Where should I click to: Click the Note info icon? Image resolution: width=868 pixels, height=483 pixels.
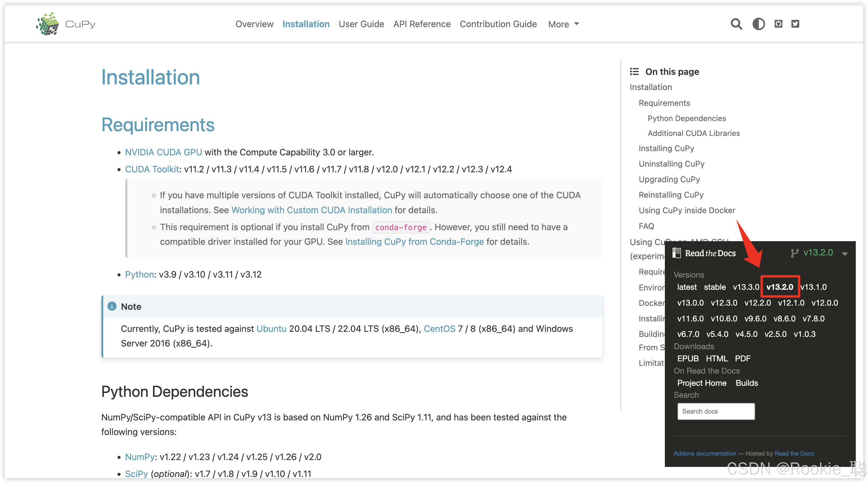coord(112,306)
